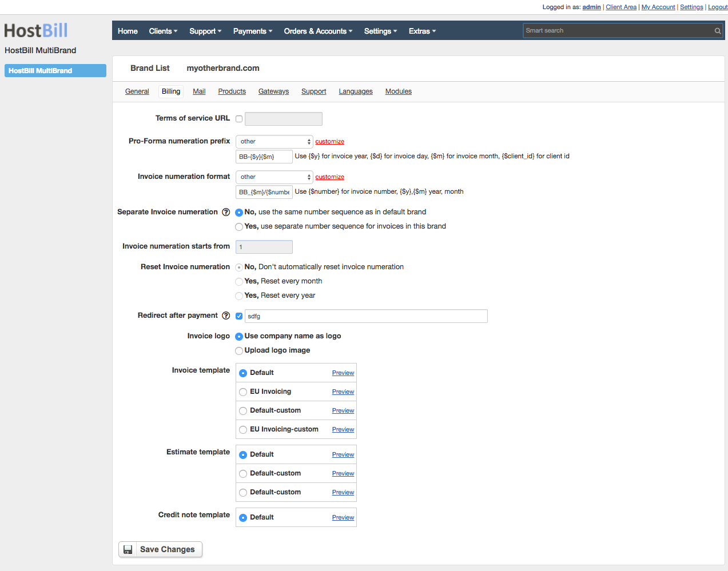Click the HostBill logo
This screenshot has width=728, height=571.
click(x=35, y=30)
